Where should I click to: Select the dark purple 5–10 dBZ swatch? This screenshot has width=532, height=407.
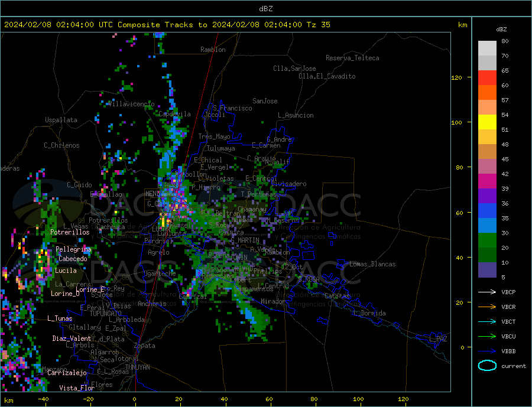(x=487, y=270)
